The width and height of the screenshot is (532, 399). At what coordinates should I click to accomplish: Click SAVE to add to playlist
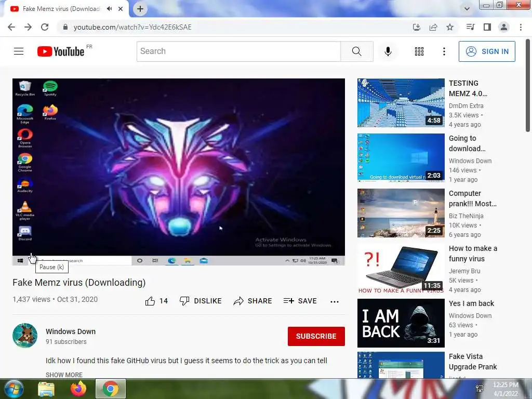(x=300, y=301)
